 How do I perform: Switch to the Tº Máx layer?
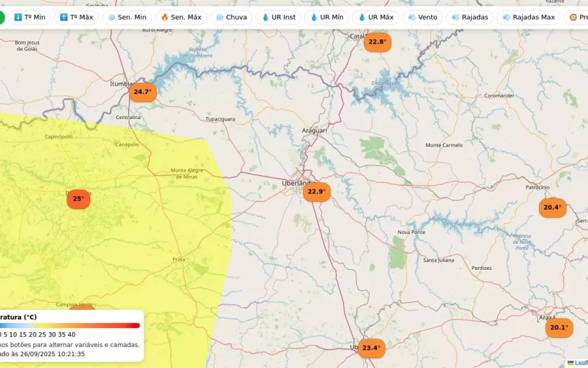coord(76,17)
